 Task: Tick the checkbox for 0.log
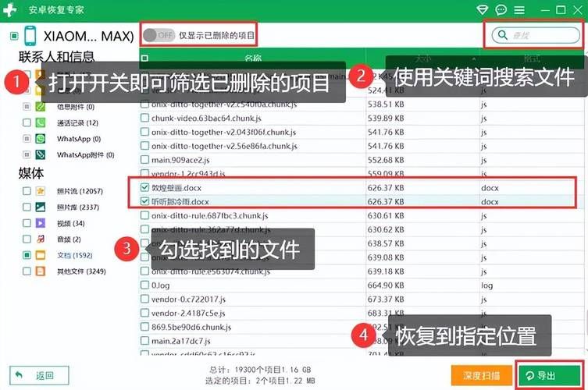144,285
